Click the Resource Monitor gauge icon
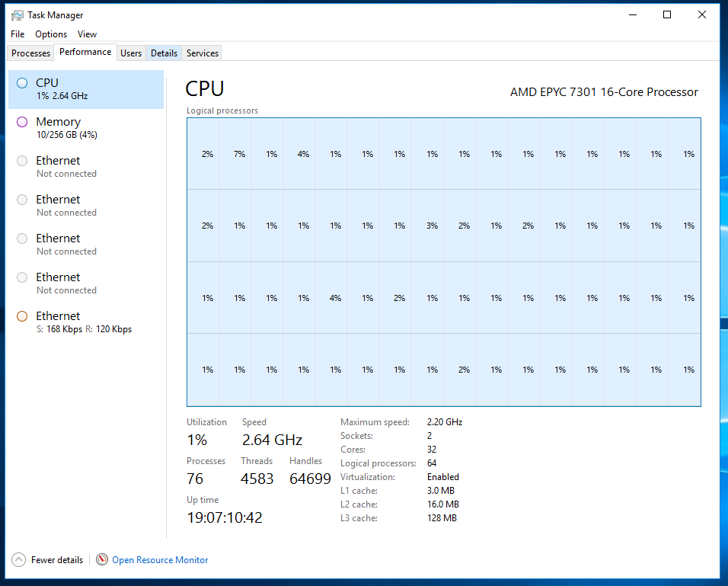 point(102,559)
